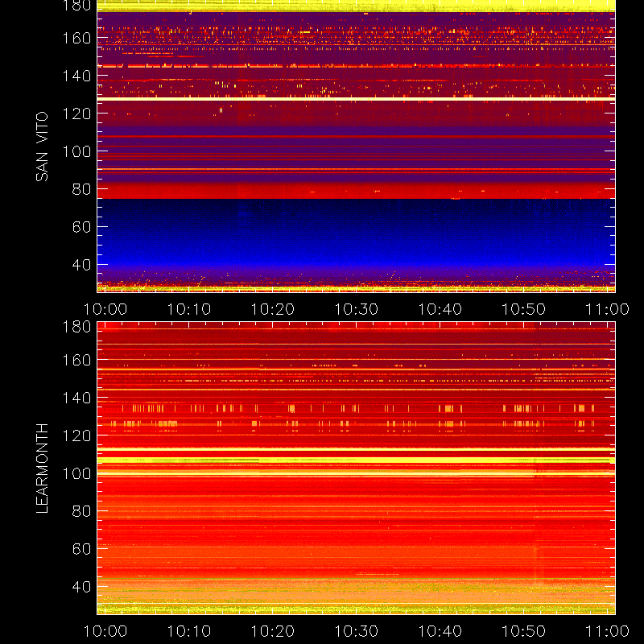
Task: Select the 100 tick label on San Vito plot
Action: click(76, 151)
